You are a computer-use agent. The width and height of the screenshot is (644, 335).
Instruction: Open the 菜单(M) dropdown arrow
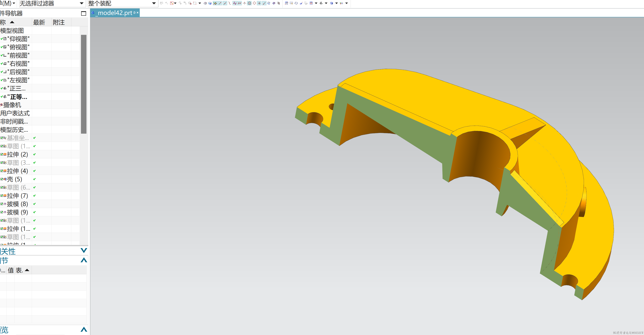tap(14, 4)
